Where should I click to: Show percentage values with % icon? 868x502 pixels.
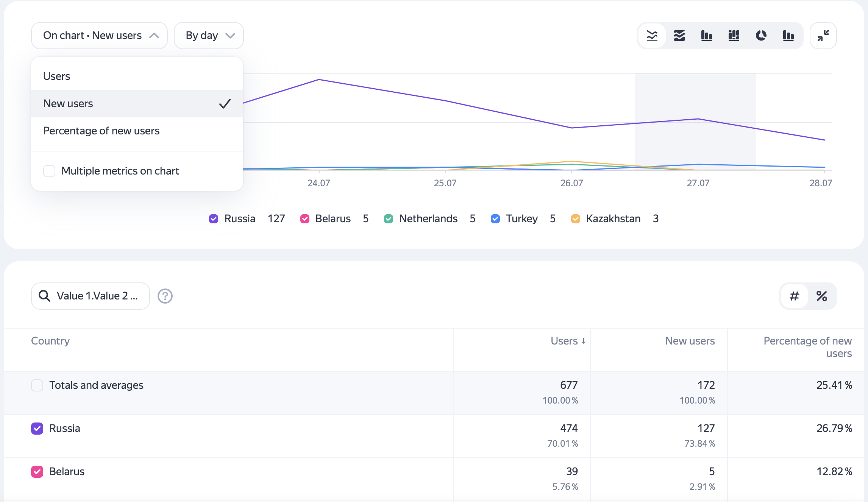coord(821,296)
